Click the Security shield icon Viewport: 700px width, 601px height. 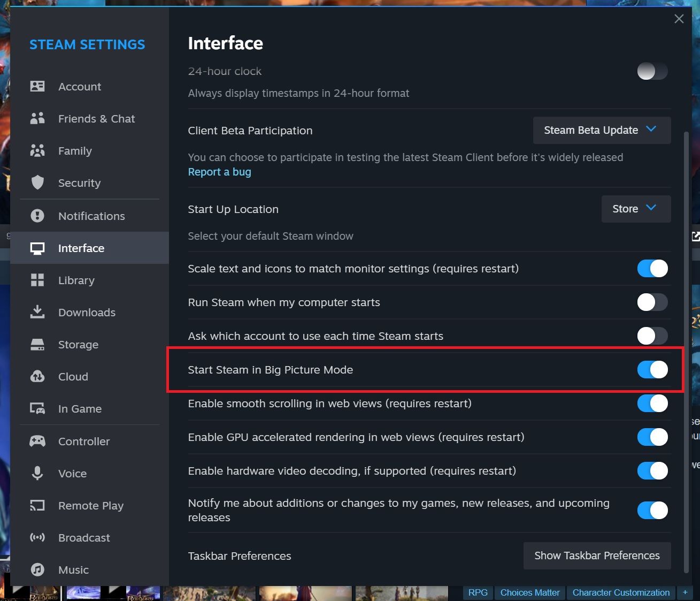tap(37, 182)
